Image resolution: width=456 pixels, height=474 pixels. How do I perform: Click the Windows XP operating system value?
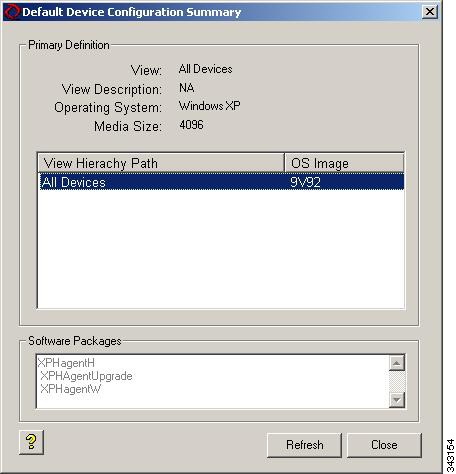click(x=209, y=106)
